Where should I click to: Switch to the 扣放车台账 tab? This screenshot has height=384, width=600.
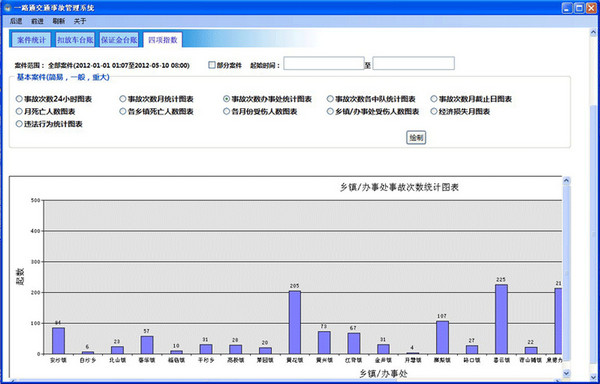click(x=75, y=40)
